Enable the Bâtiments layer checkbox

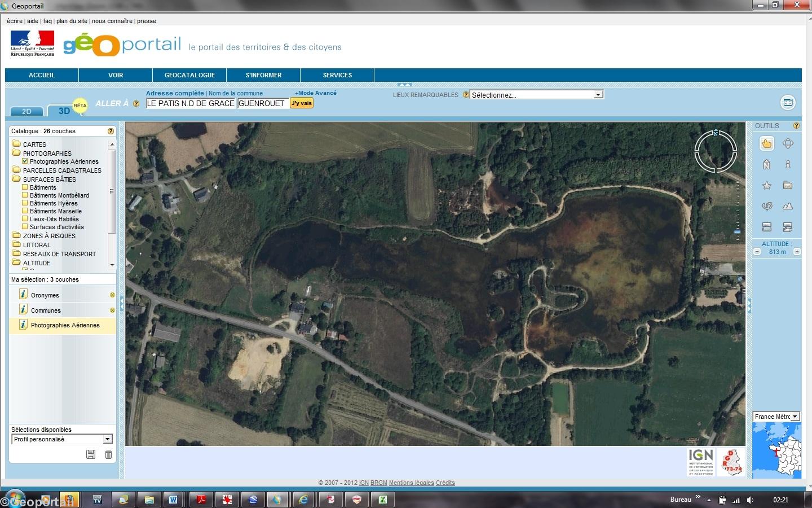(x=25, y=187)
